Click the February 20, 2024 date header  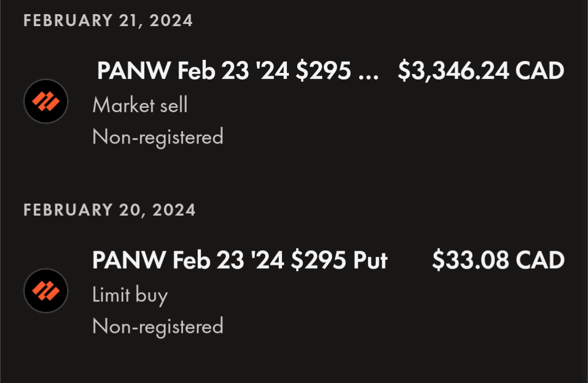[x=109, y=210]
